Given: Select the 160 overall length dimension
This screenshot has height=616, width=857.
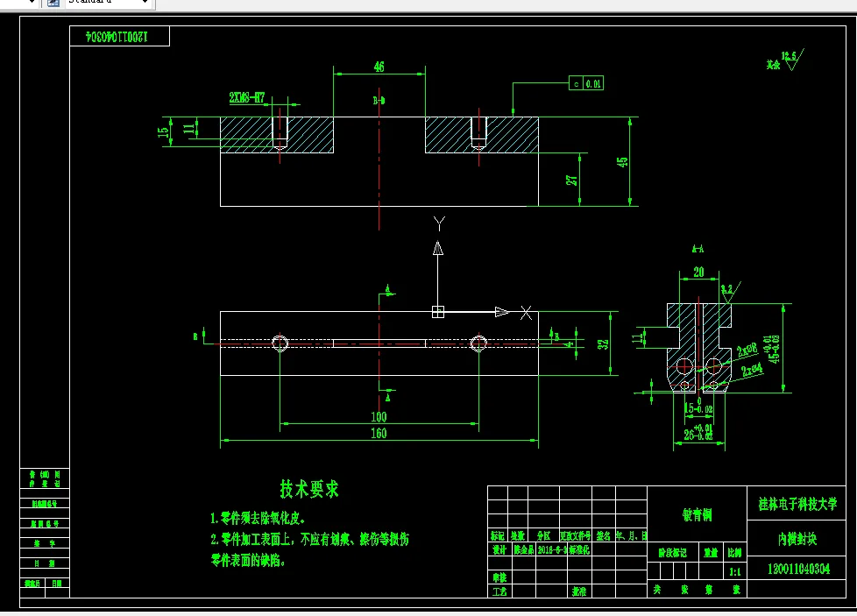Looking at the screenshot, I should tap(379, 434).
